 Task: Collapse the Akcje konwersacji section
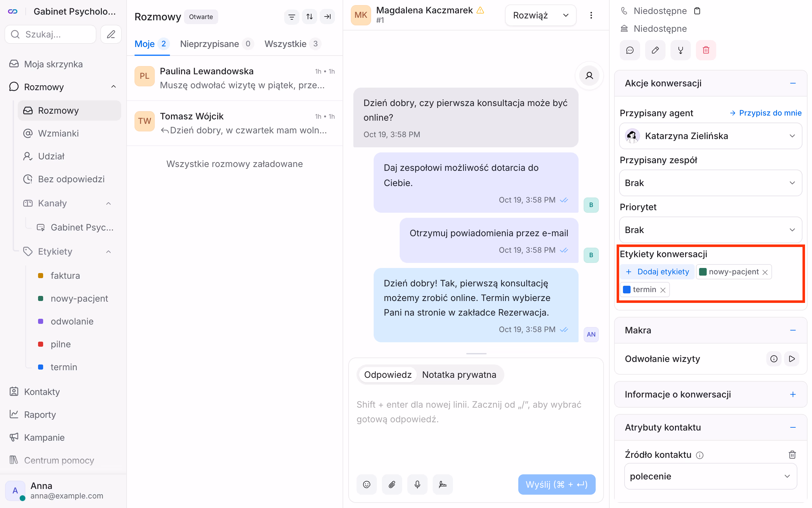point(793,83)
